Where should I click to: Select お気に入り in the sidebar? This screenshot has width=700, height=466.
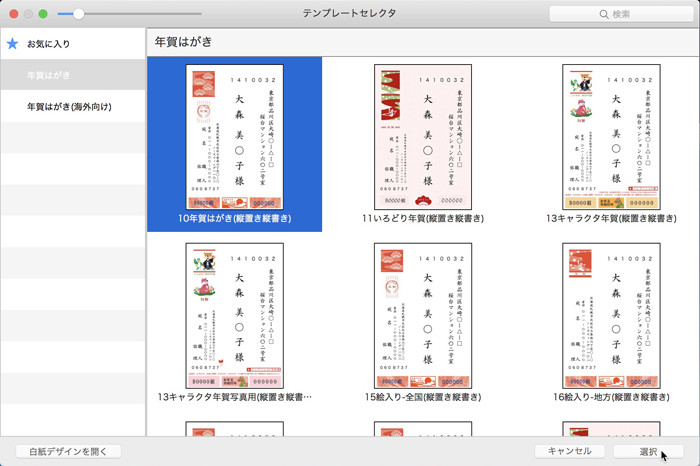click(48, 44)
